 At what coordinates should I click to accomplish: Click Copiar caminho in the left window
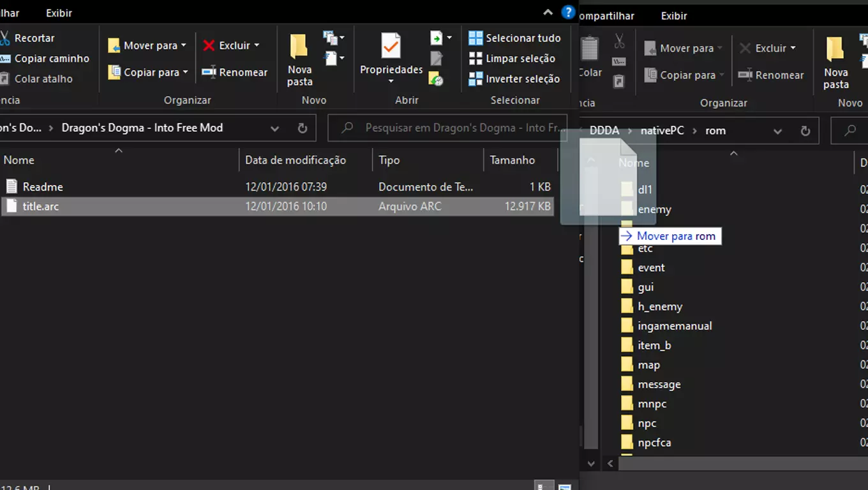tap(45, 59)
